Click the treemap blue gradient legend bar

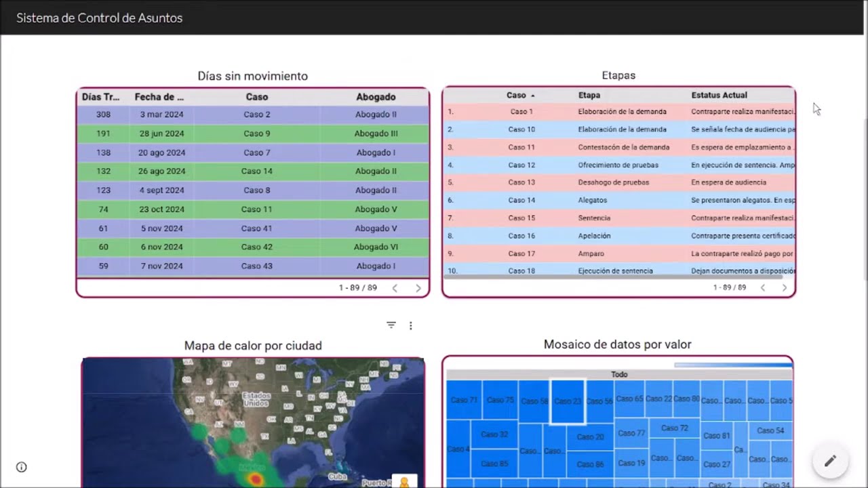pos(733,365)
